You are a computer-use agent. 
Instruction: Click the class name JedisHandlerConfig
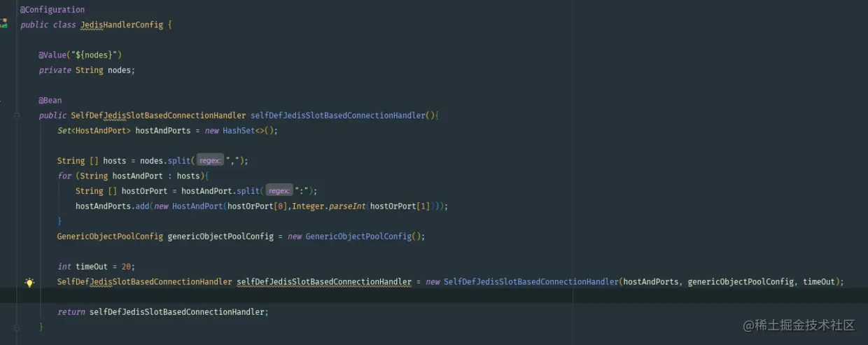point(122,25)
